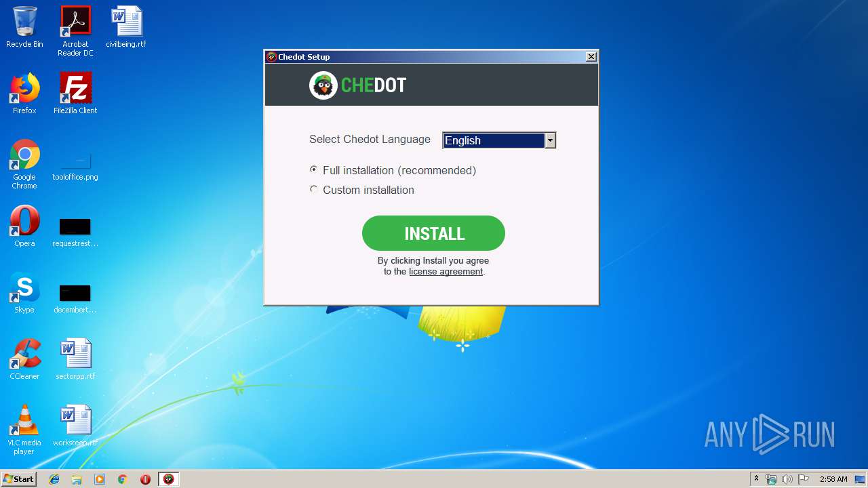This screenshot has width=868, height=488.
Task: Launch Skype from desktop
Action: 24,293
